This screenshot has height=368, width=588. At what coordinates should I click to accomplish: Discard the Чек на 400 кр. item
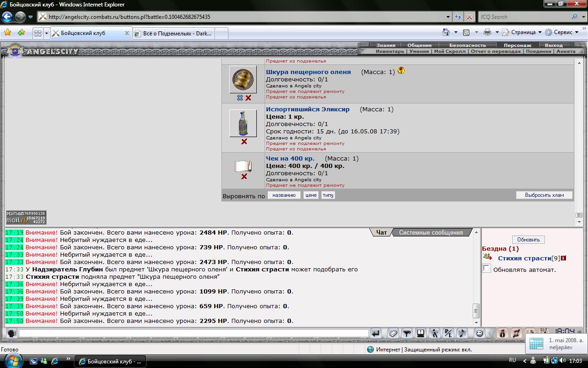pyautogui.click(x=244, y=177)
